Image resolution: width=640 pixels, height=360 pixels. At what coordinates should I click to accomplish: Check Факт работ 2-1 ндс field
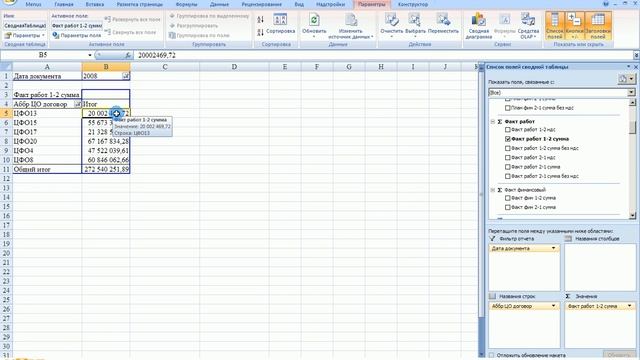click(x=508, y=158)
